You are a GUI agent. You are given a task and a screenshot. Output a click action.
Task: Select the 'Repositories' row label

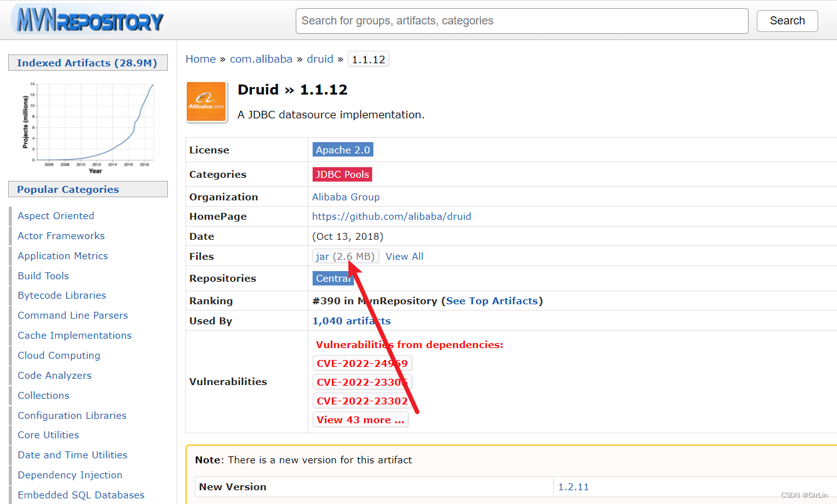pyautogui.click(x=223, y=278)
